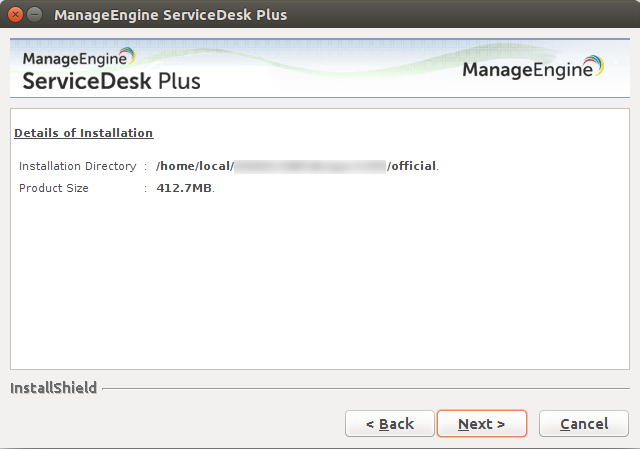The height and width of the screenshot is (449, 640).
Task: Click the rainbow arc above the ServiceDesk Plus banner
Action: (126, 56)
